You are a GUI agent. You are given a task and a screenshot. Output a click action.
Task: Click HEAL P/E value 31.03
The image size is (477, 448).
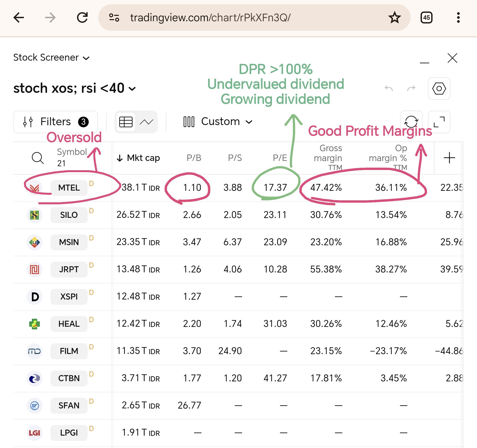[275, 324]
